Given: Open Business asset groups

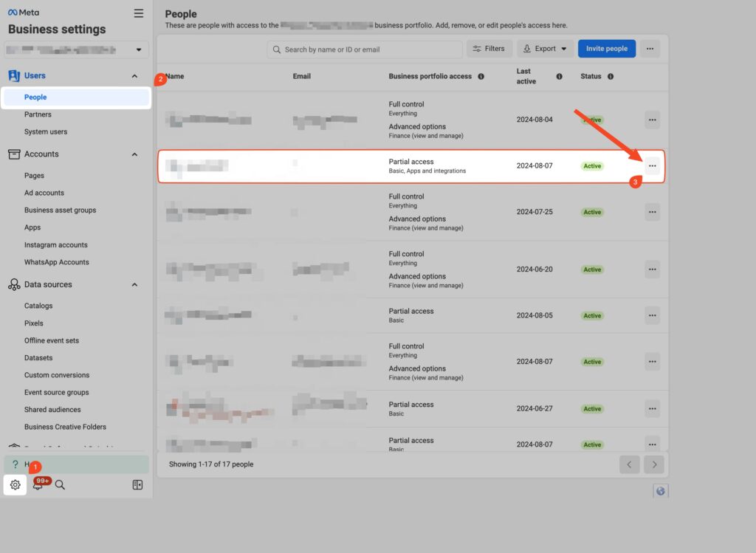Looking at the screenshot, I should (x=61, y=210).
